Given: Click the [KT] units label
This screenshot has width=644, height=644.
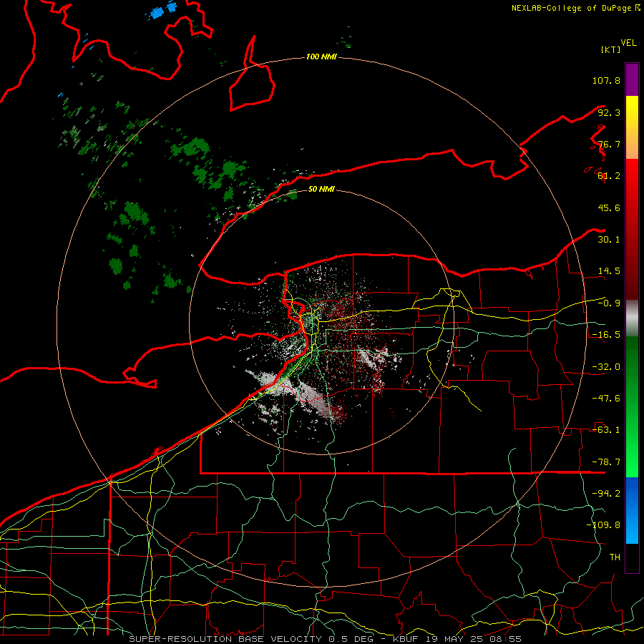Looking at the screenshot, I should click(x=610, y=49).
